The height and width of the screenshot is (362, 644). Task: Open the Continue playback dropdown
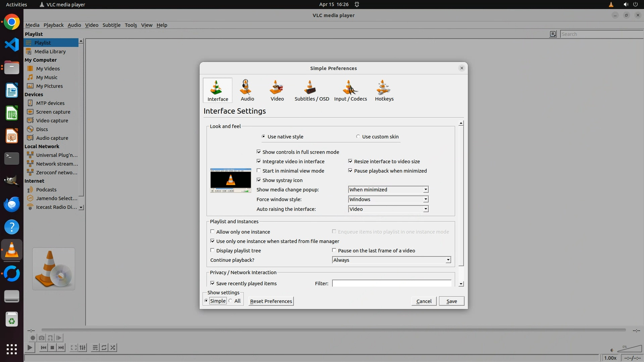pos(391,260)
